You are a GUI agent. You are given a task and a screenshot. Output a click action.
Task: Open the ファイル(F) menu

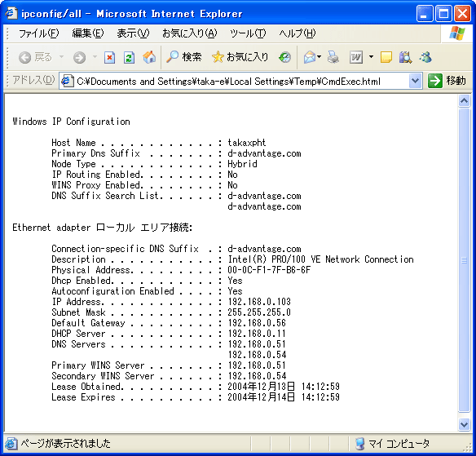[x=38, y=33]
